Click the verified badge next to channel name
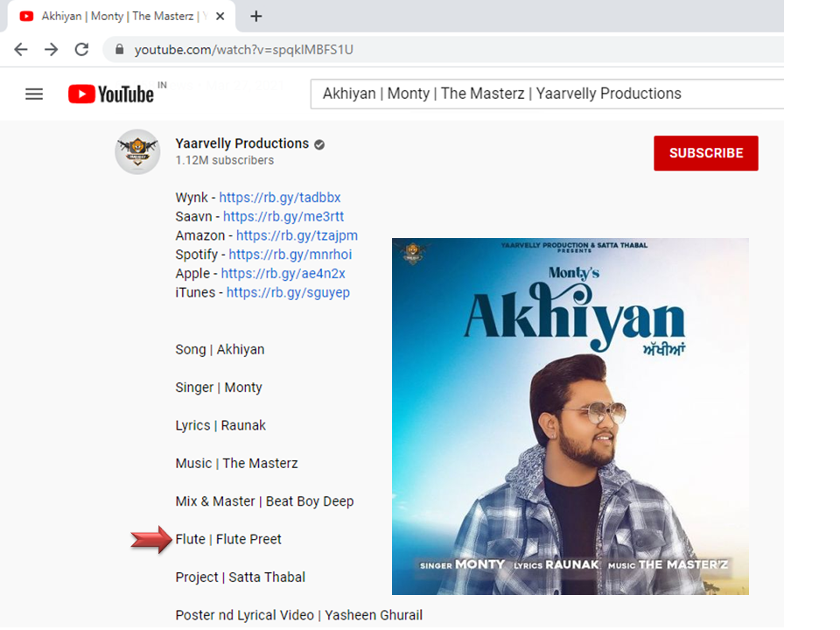Viewport: 840px width, 630px height. pyautogui.click(x=319, y=144)
